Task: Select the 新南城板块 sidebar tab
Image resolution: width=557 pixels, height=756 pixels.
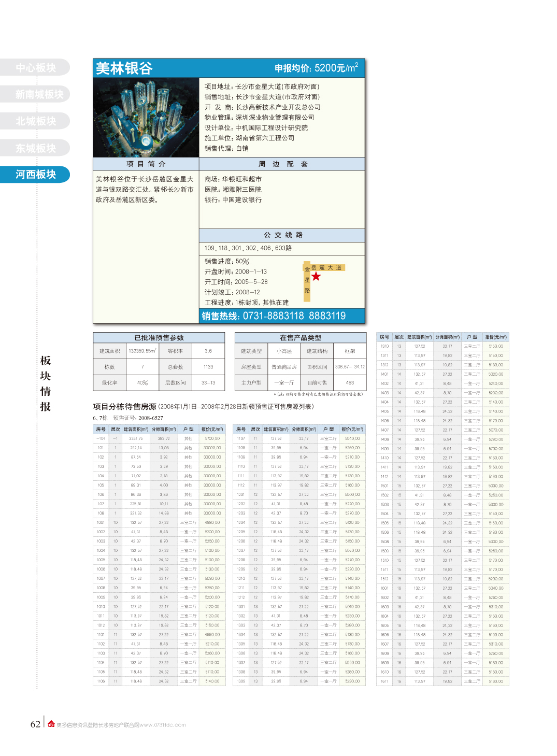Action: (x=39, y=94)
